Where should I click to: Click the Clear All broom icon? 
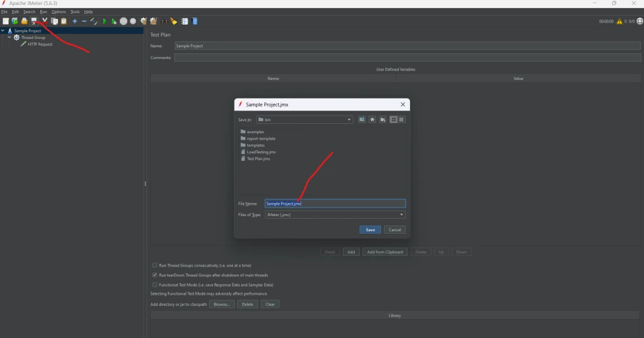pos(153,21)
